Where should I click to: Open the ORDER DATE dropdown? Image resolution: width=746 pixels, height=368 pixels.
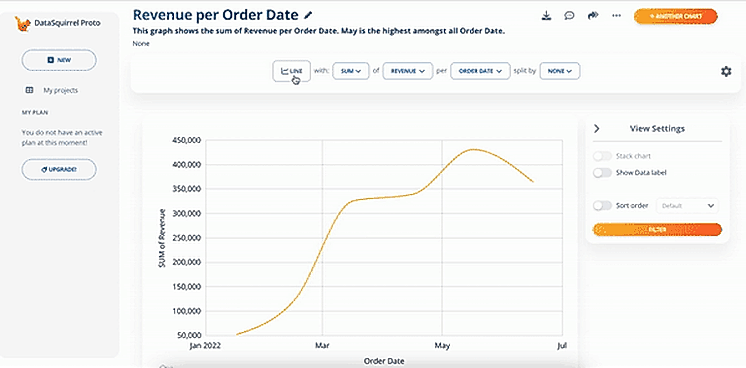480,71
